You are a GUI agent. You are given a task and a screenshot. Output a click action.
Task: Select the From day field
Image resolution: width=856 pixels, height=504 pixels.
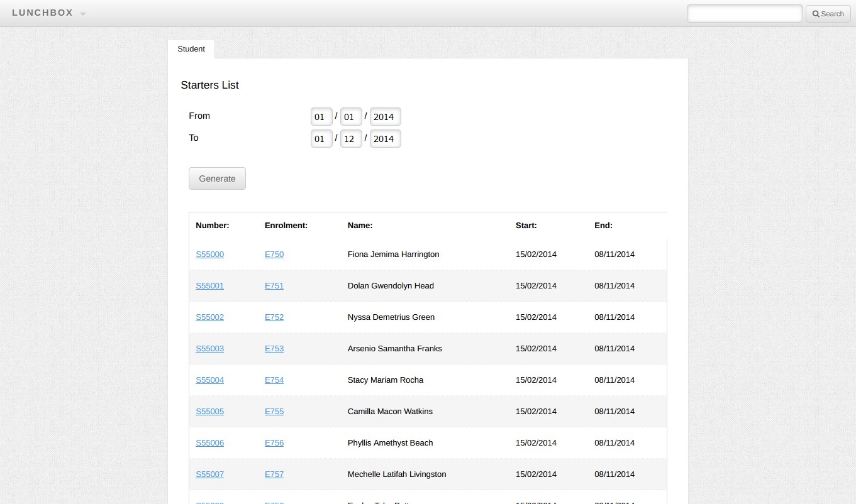[321, 117]
